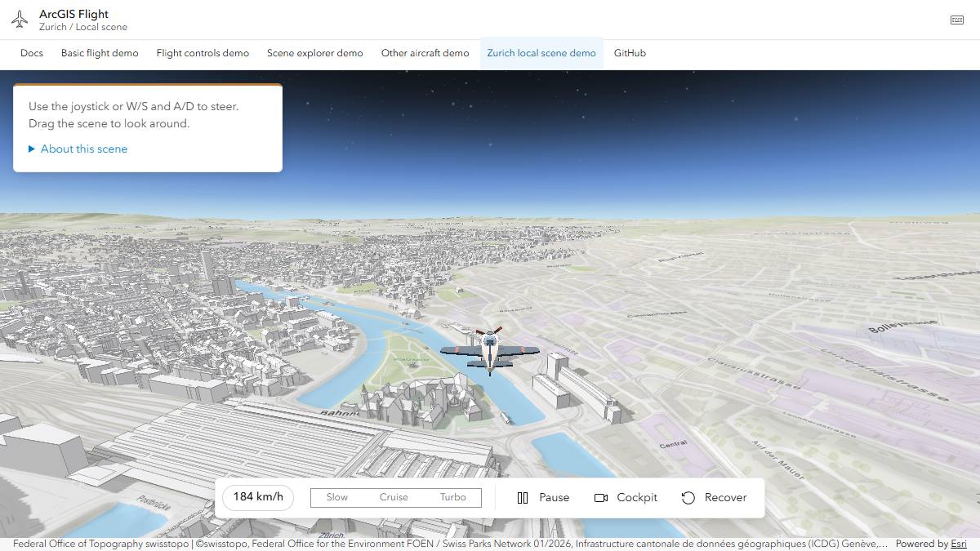Click the swisstopo attribution text

click(x=451, y=544)
